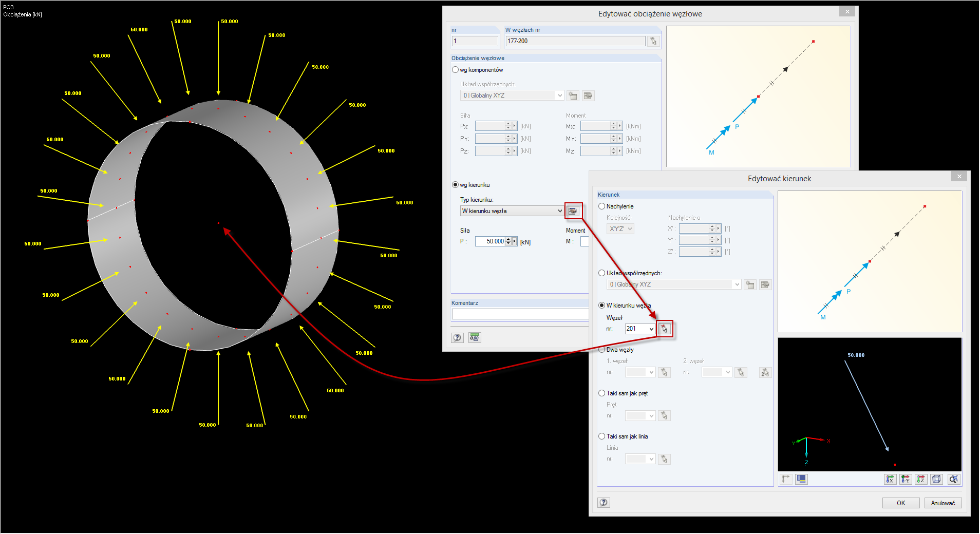The width and height of the screenshot is (980, 534).
Task: Set preview to view in -Y direction
Action: tap(906, 479)
